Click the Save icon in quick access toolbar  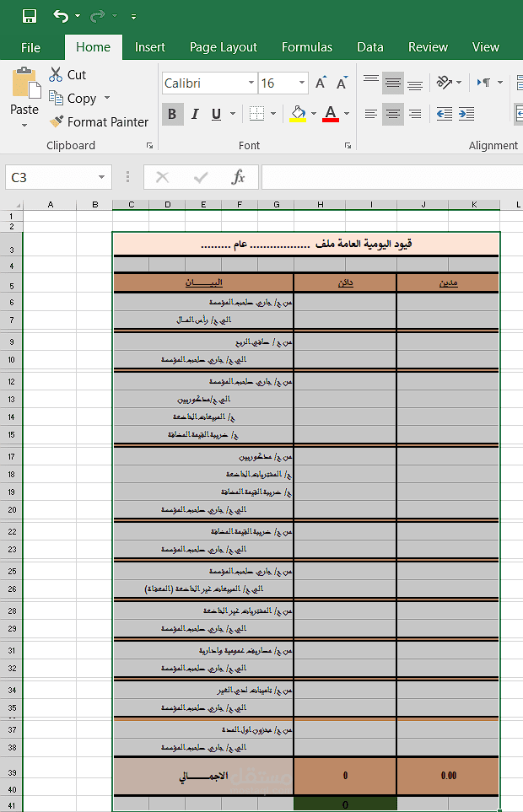coord(30,17)
